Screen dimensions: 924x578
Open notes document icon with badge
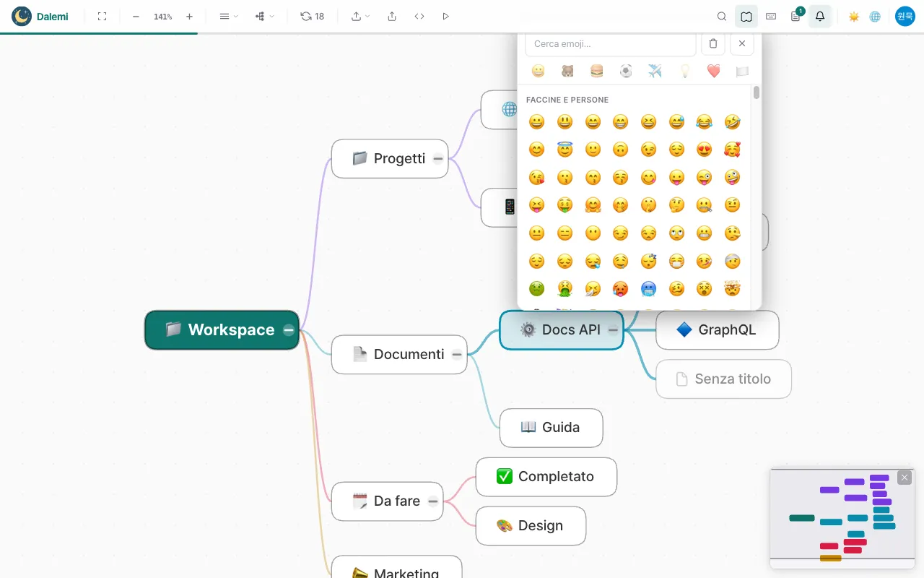click(x=796, y=16)
